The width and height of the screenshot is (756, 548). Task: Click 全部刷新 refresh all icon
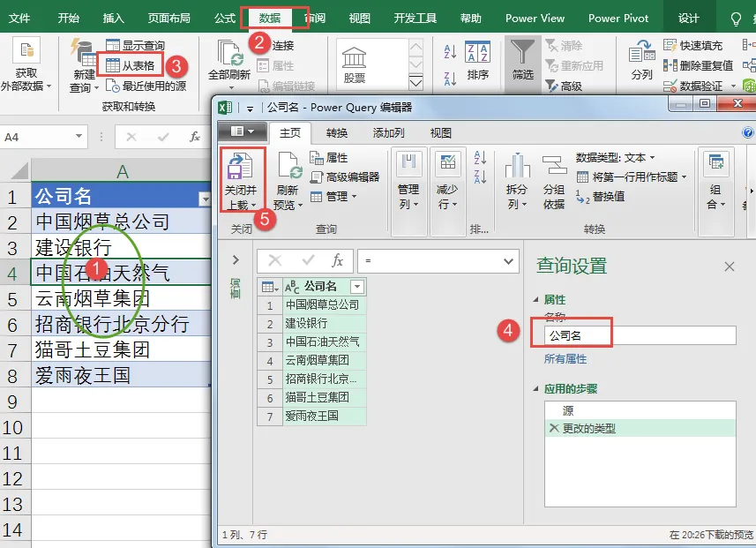(229, 54)
